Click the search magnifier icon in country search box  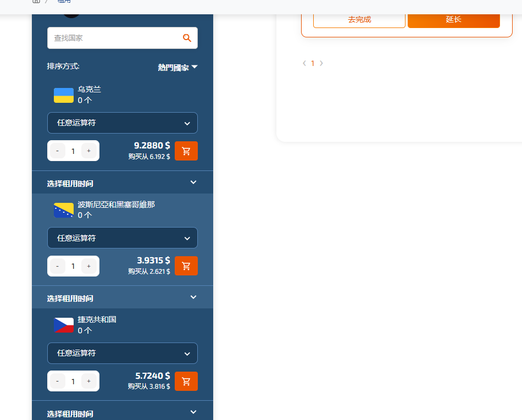[187, 38]
